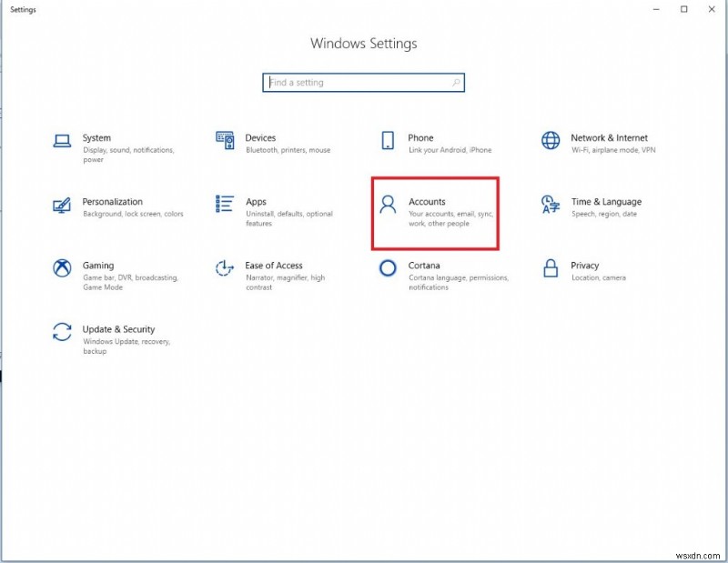Open Ease of Access title
Viewport: 728px width, 563px height.
pyautogui.click(x=274, y=266)
